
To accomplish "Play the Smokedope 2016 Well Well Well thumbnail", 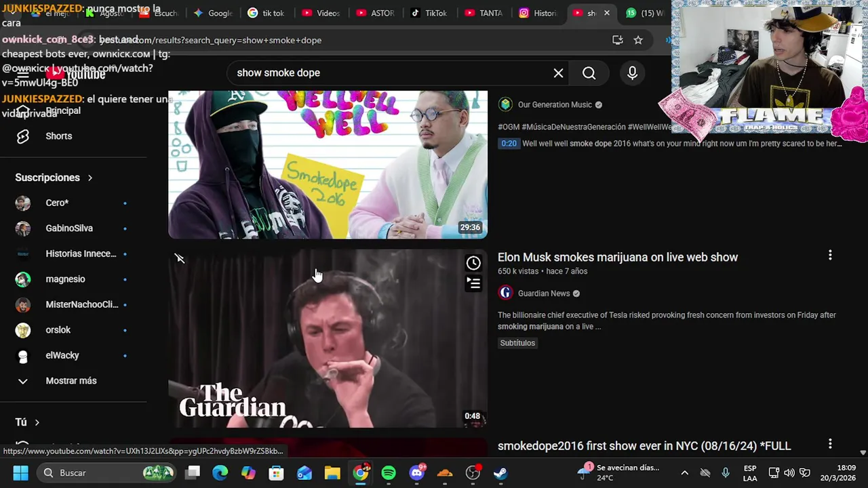I will 328,165.
